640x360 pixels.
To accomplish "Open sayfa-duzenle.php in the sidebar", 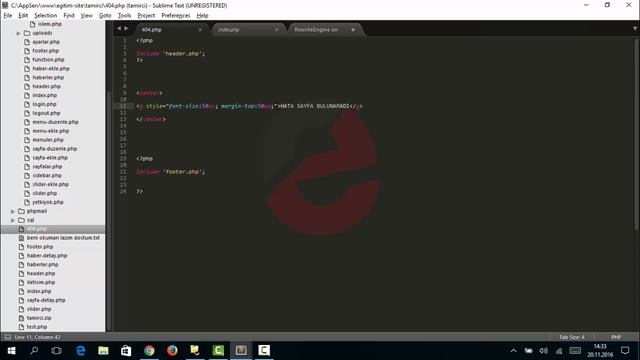I will click(x=55, y=149).
